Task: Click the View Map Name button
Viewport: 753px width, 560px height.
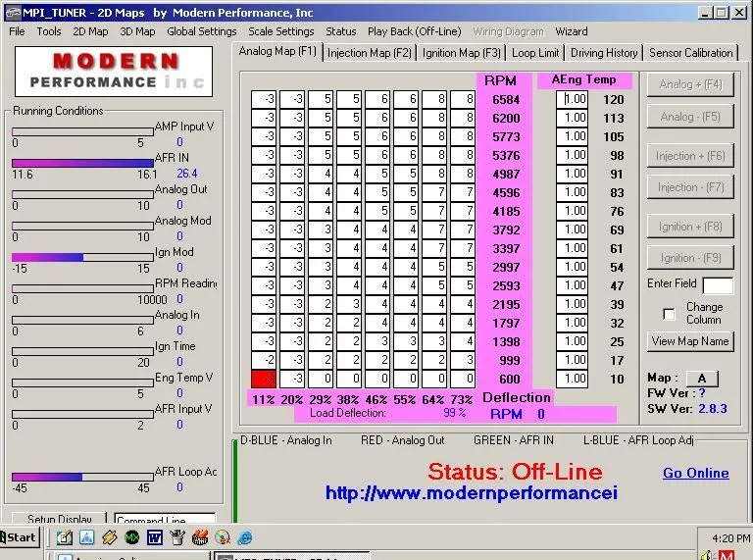Action: (690, 341)
